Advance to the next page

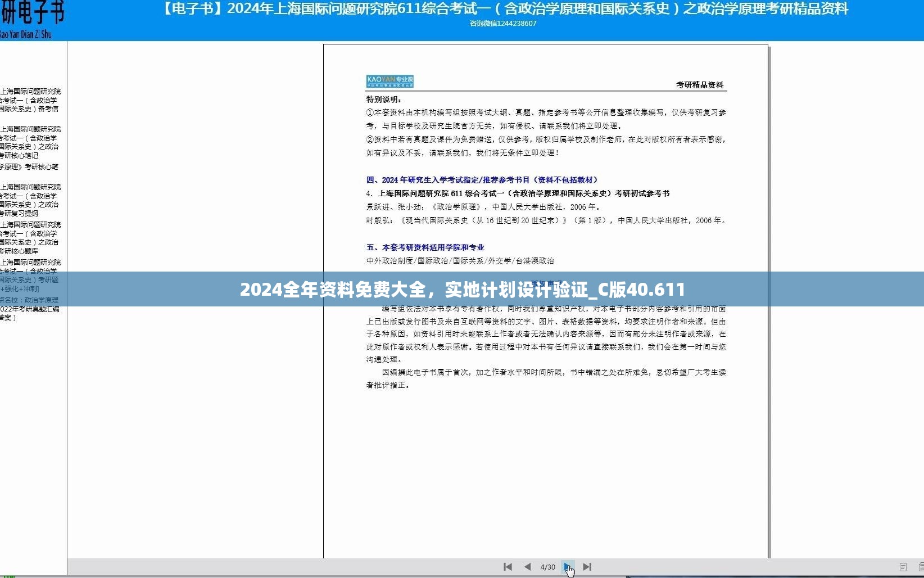click(568, 567)
